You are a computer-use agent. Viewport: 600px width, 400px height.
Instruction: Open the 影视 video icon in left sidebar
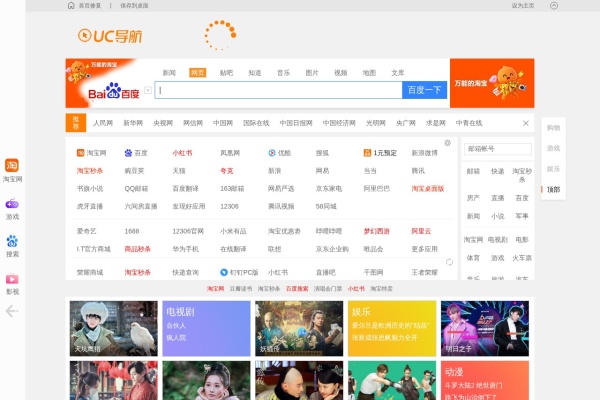pos(12,279)
